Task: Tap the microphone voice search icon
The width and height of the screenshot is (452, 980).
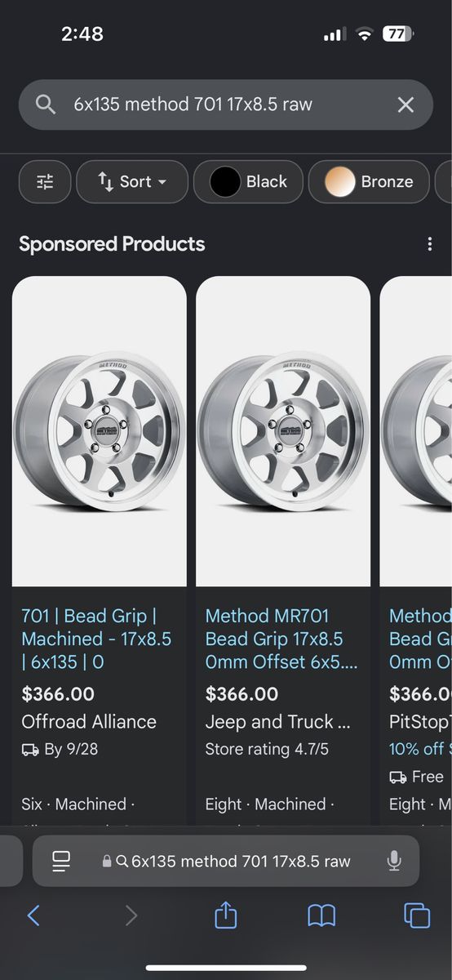Action: pyautogui.click(x=394, y=861)
